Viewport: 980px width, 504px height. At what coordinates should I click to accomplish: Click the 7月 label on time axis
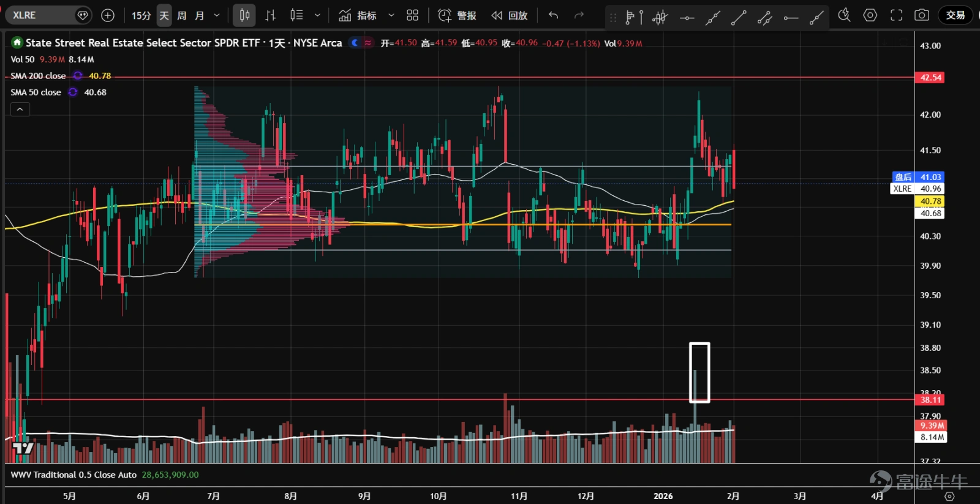tap(213, 496)
